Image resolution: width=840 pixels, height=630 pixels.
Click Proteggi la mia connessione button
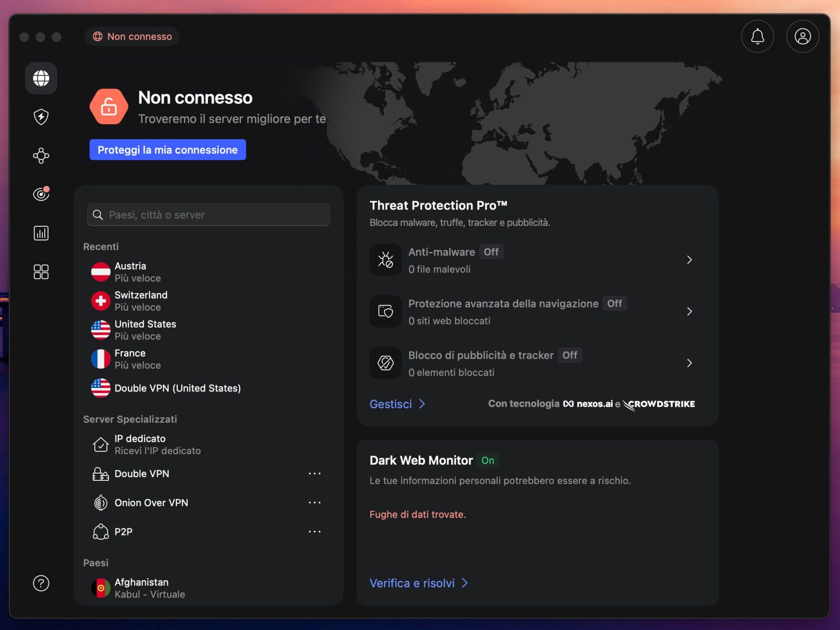(x=167, y=149)
